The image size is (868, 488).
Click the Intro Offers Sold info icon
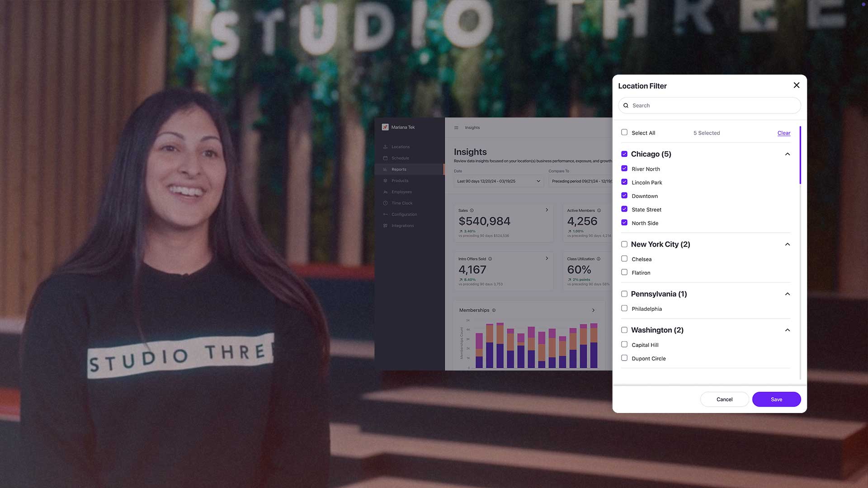(x=490, y=259)
